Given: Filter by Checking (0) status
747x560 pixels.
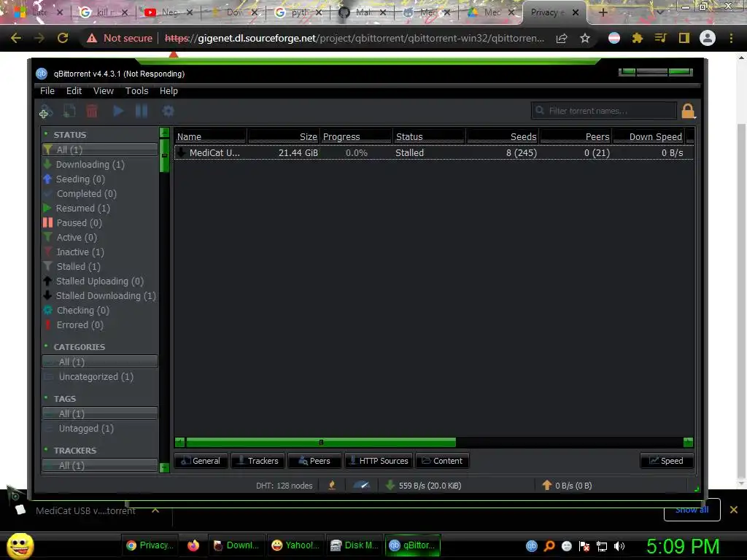Looking at the screenshot, I should 99,311.
